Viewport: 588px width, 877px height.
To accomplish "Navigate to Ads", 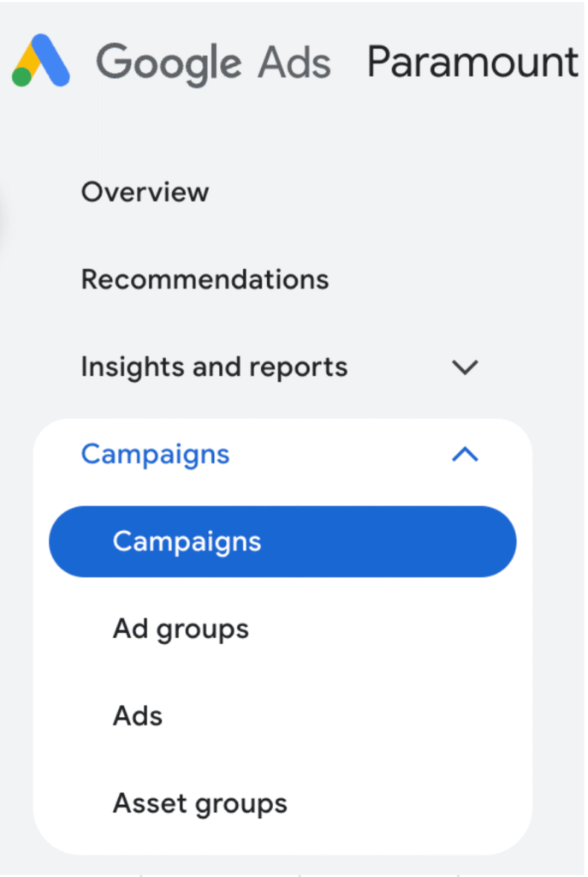I will [x=138, y=716].
